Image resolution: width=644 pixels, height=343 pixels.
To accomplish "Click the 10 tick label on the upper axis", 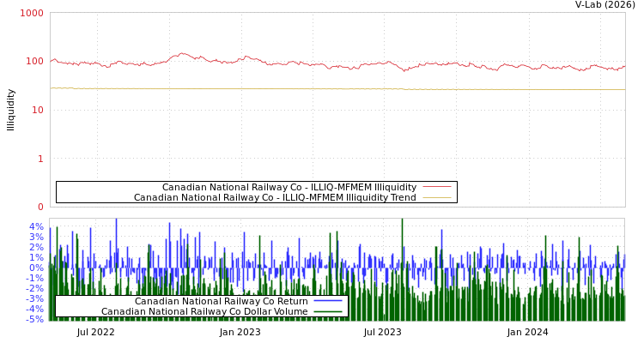I will click(37, 110).
